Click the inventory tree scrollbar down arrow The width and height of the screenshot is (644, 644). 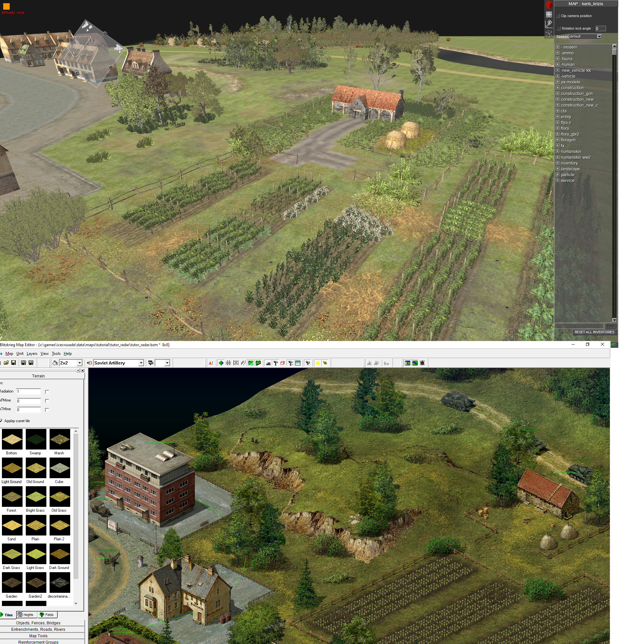point(614,320)
